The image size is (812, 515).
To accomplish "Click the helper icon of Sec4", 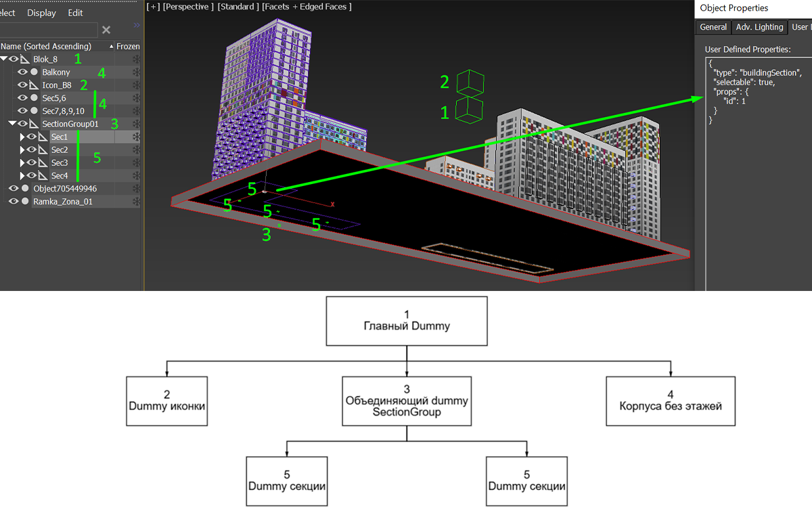I will [42, 176].
